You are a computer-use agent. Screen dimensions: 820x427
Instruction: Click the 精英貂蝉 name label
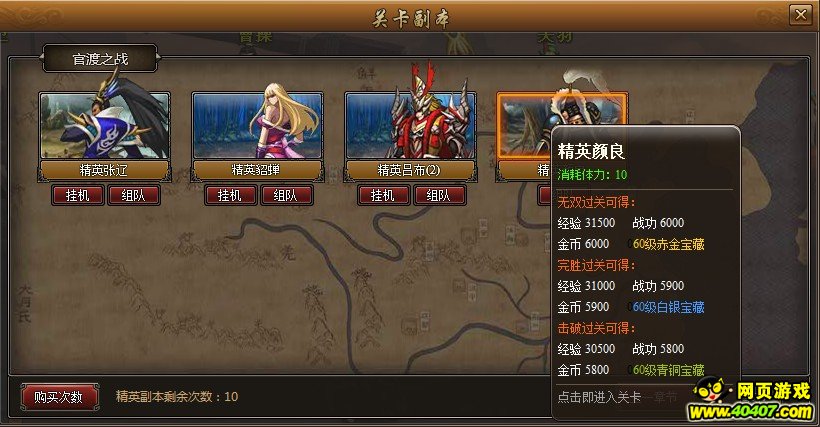pyautogui.click(x=257, y=170)
